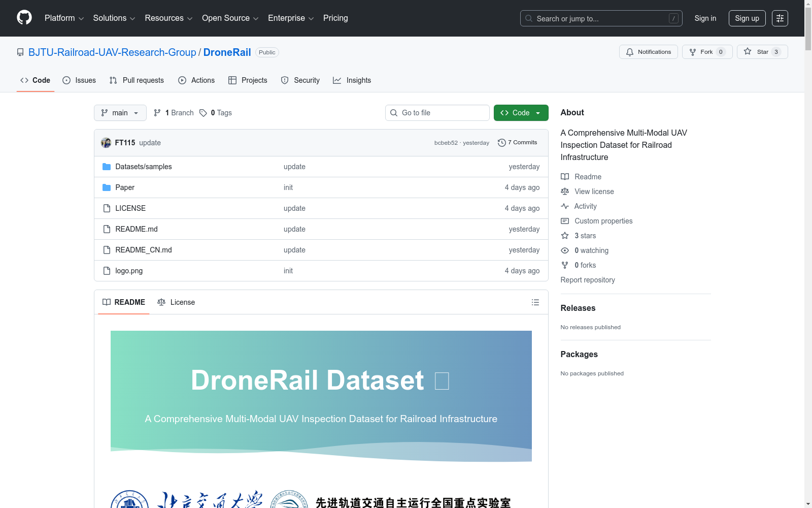Open the green Code dropdown button
The image size is (812, 508).
pyautogui.click(x=521, y=113)
